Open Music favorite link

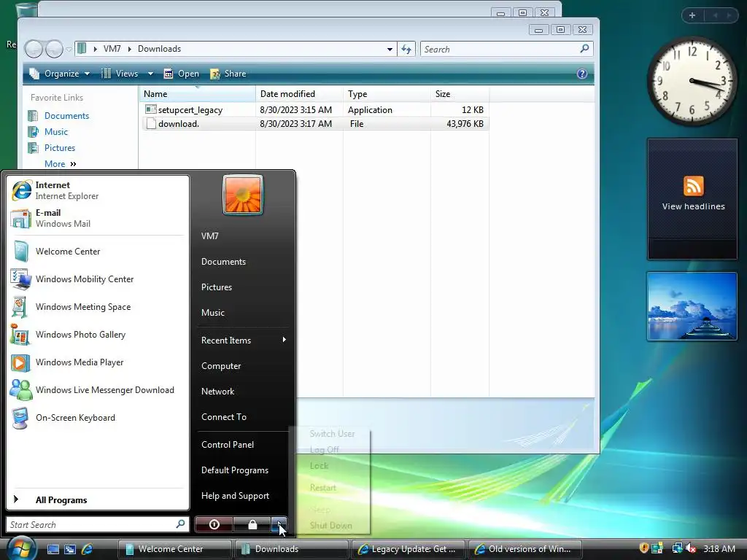coord(48,132)
